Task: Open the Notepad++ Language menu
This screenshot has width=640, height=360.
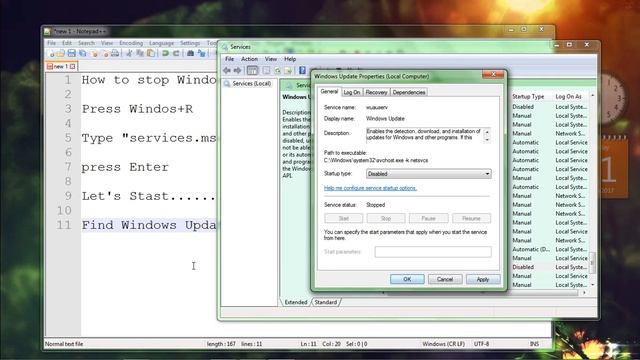Action: tap(161, 43)
